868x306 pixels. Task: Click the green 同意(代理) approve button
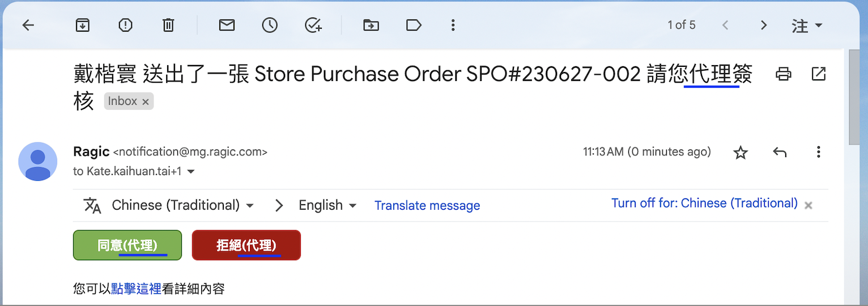pos(127,245)
